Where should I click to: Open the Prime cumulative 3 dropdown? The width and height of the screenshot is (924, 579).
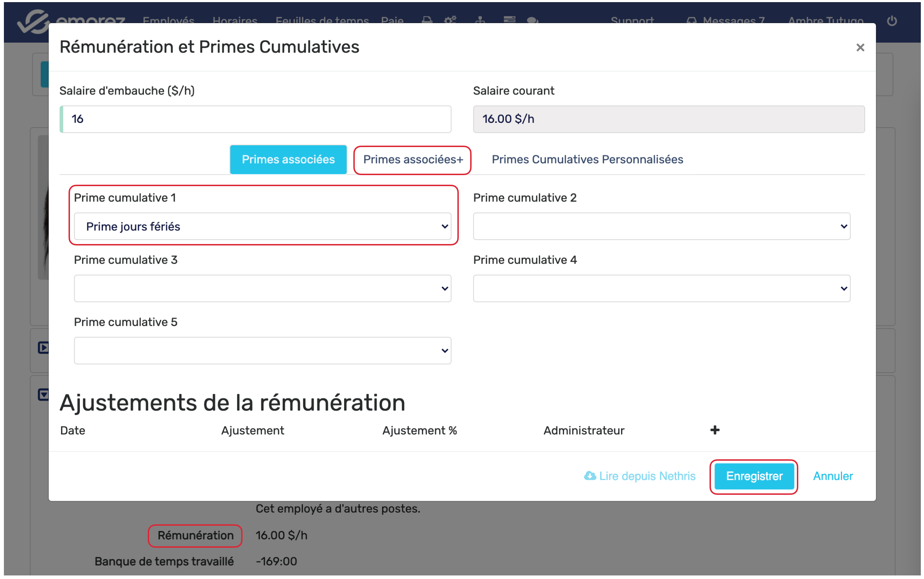pyautogui.click(x=262, y=288)
